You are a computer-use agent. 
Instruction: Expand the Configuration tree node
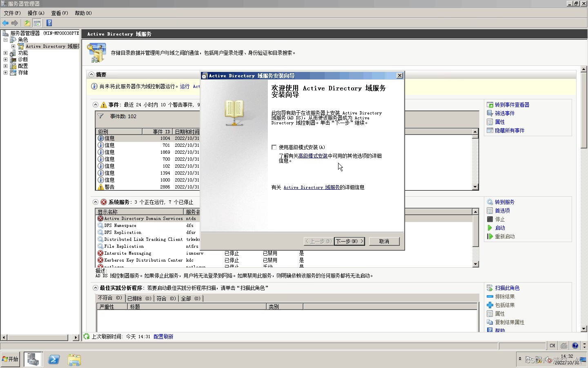point(5,66)
